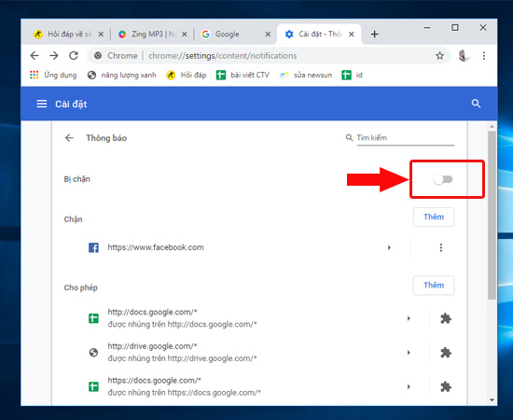
Task: Click the http://drive.google.com/* entry text
Action: pos(152,346)
